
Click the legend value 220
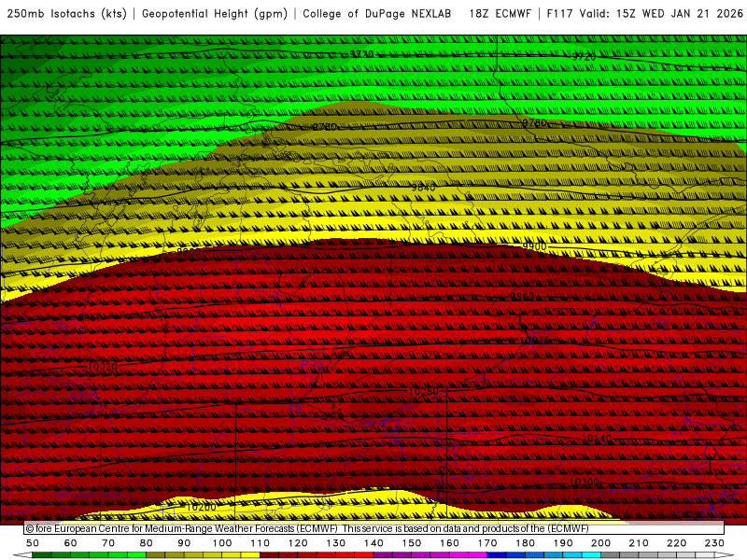(x=677, y=543)
